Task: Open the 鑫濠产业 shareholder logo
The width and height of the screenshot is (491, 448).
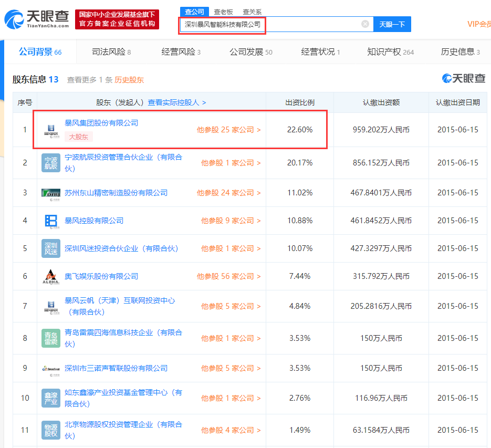Action: click(51, 398)
